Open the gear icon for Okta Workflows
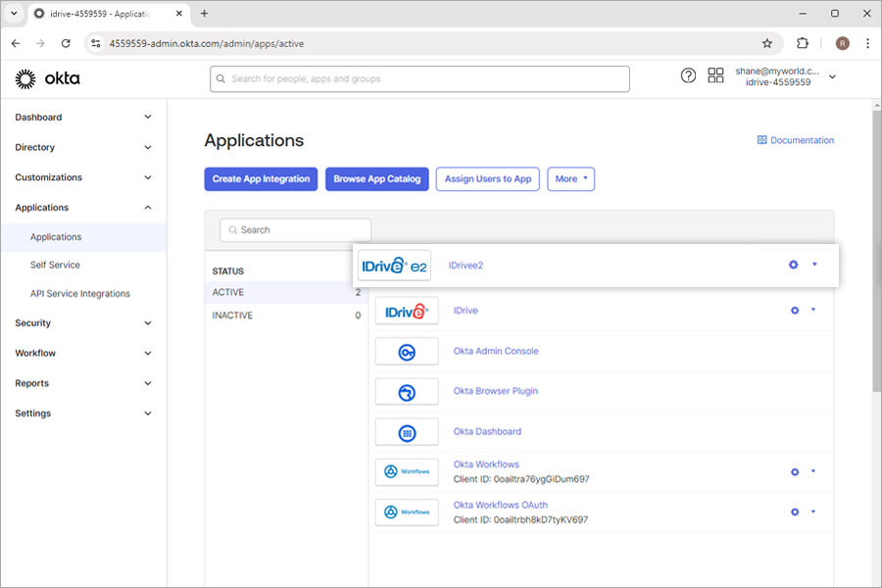The image size is (882, 588). coord(794,472)
